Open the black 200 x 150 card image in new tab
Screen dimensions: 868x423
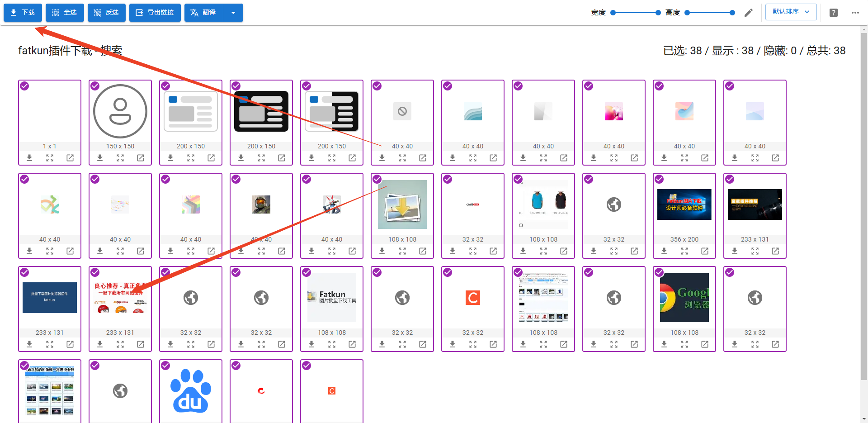coord(282,158)
